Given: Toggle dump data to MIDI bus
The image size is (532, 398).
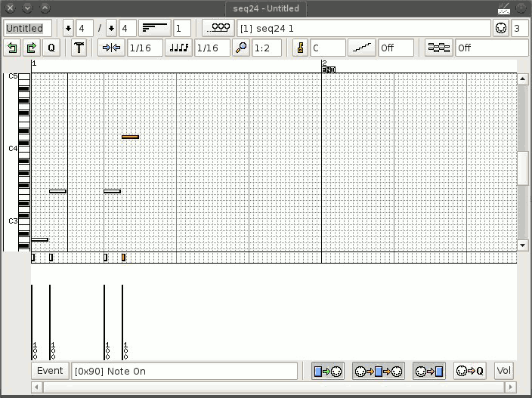Looking at the screenshot, I should [328, 371].
